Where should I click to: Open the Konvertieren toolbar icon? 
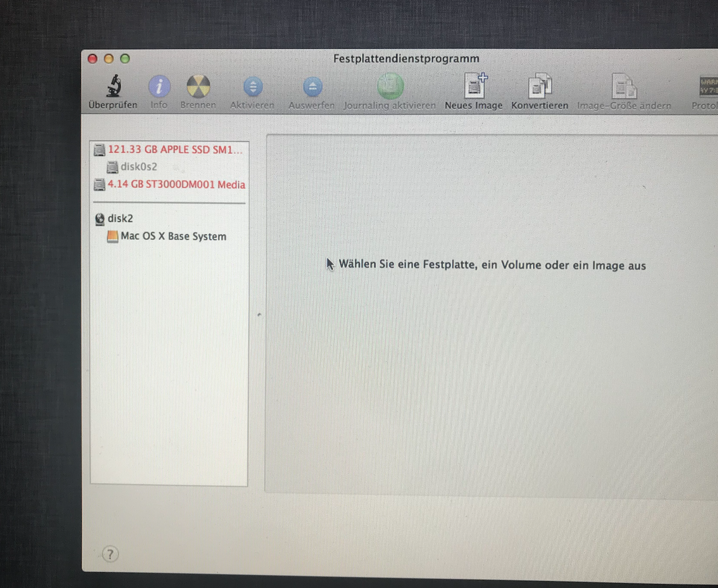[x=540, y=86]
